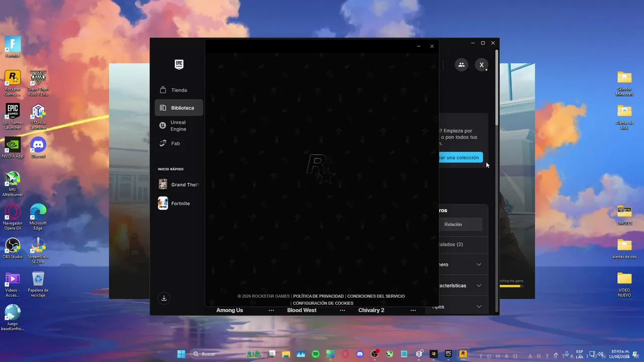Image resolution: width=644 pixels, height=362 pixels.
Task: Go to the Fab section
Action: click(179, 143)
